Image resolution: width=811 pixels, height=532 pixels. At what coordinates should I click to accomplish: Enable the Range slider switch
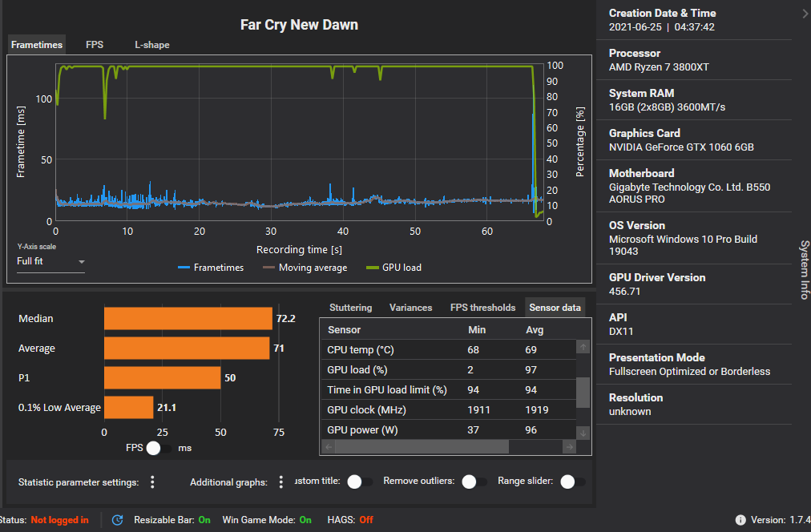pyautogui.click(x=572, y=482)
